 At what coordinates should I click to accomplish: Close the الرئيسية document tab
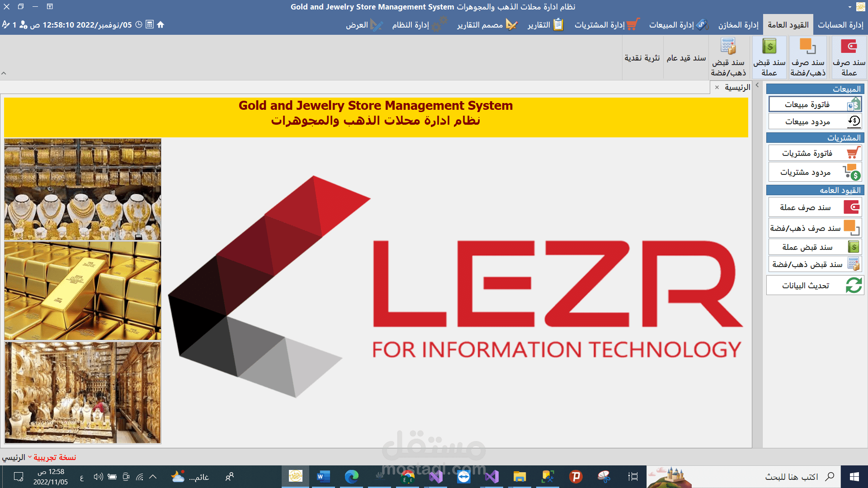tap(717, 87)
